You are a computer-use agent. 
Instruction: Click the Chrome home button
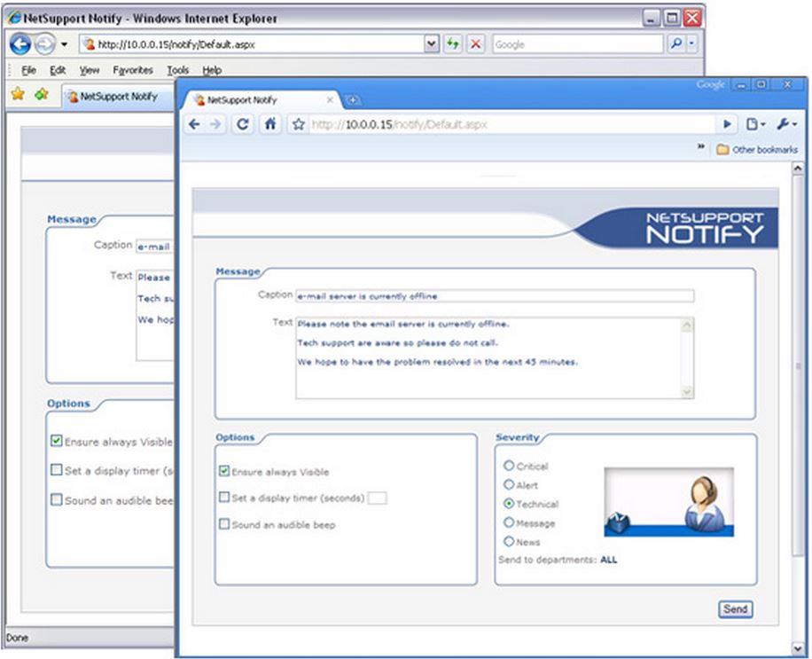tap(270, 124)
